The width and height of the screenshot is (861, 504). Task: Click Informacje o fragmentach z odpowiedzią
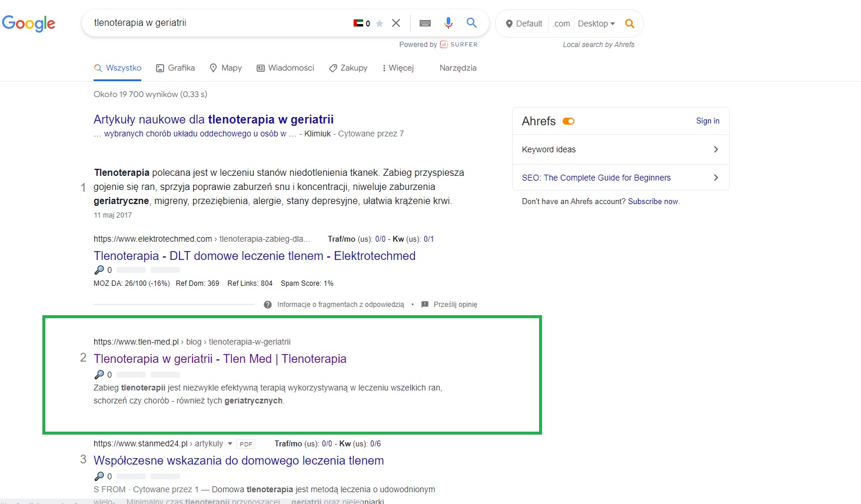click(x=341, y=305)
